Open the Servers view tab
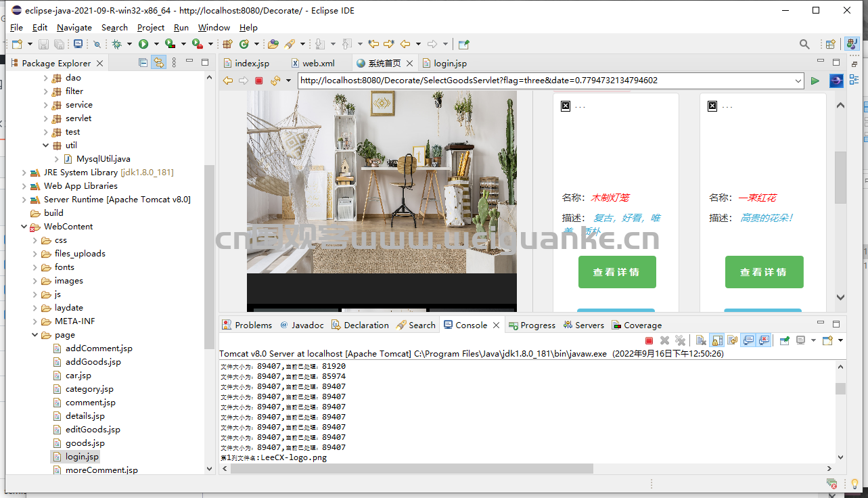 583,325
